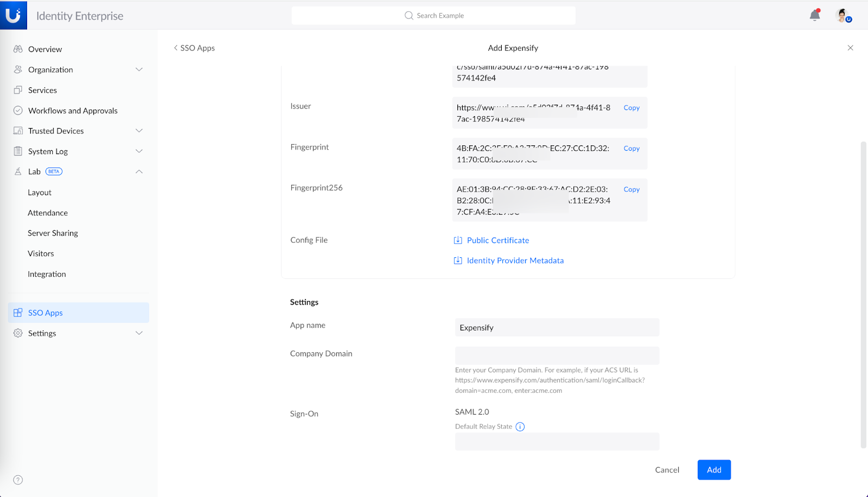Click the Services icon in the sidebar

point(18,90)
